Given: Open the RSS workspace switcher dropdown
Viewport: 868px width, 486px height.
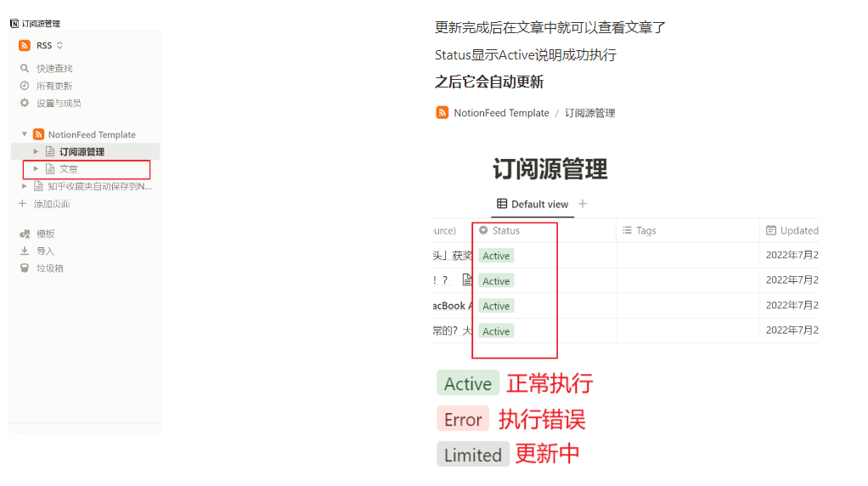Looking at the screenshot, I should (59, 45).
